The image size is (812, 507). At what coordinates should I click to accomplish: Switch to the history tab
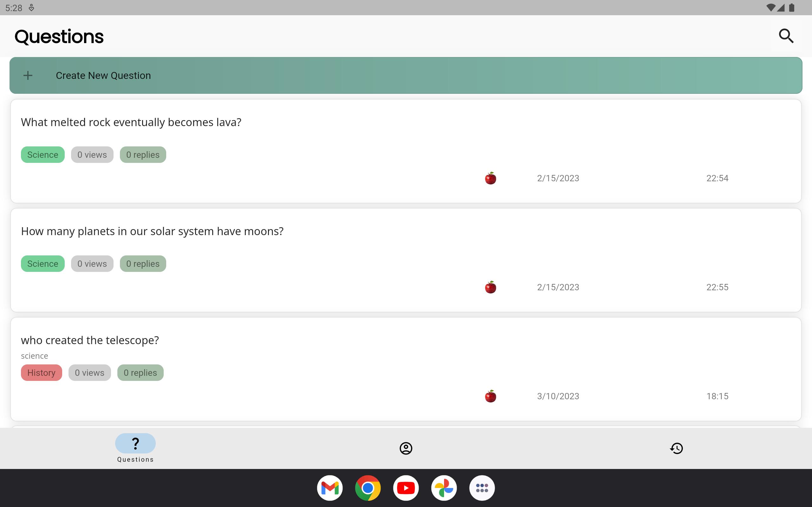tap(676, 448)
